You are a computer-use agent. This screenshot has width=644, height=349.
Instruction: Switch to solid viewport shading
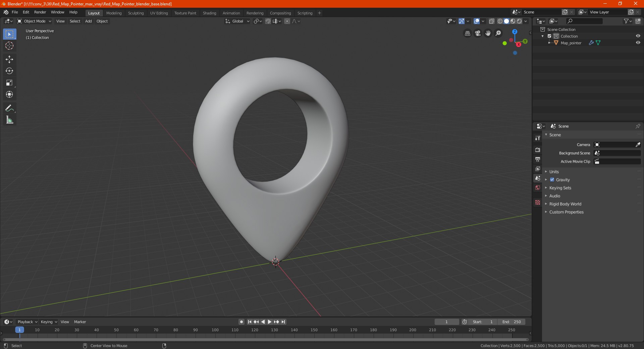(x=506, y=21)
